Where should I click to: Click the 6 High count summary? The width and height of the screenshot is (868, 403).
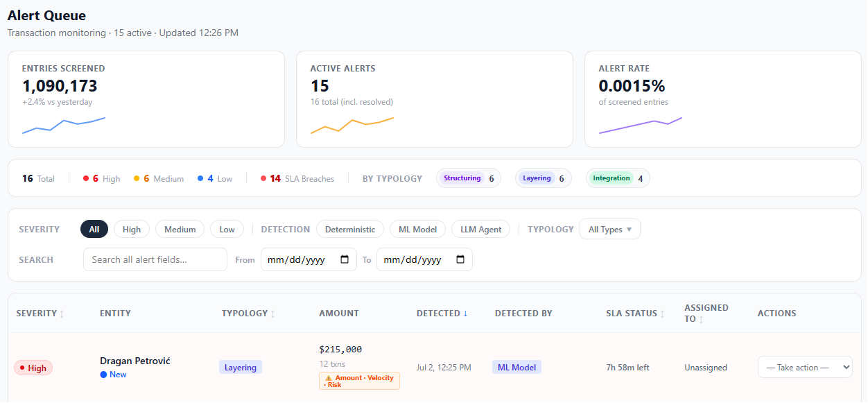click(x=101, y=178)
